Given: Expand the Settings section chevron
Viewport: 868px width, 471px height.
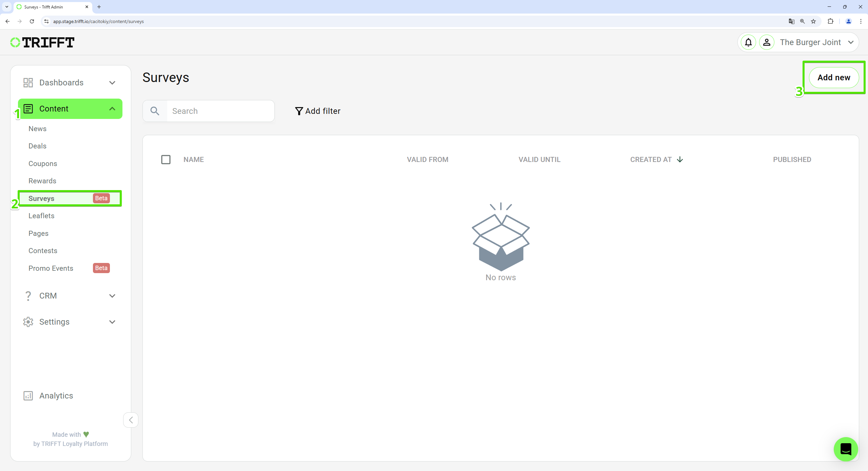Looking at the screenshot, I should point(112,322).
